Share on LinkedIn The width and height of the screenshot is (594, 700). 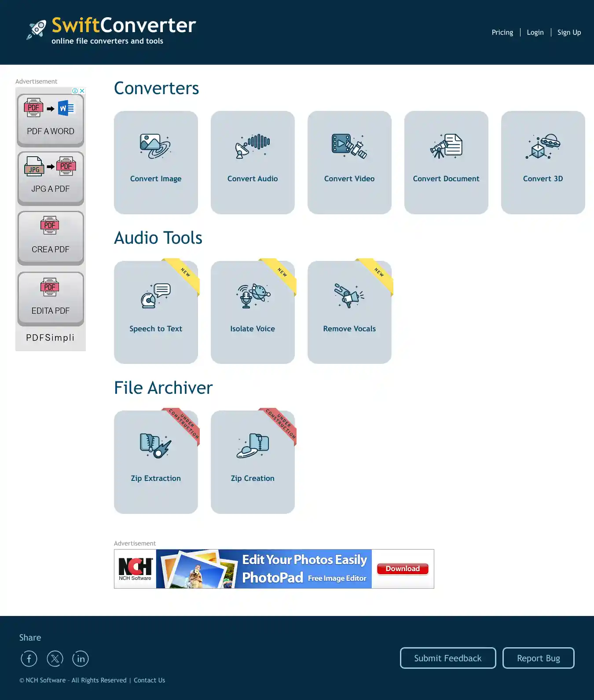coord(81,659)
